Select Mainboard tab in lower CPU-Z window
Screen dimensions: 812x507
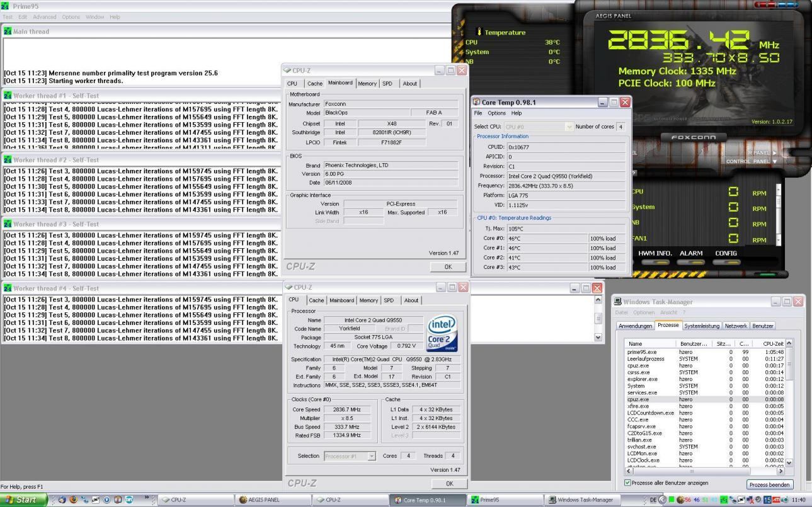342,300
